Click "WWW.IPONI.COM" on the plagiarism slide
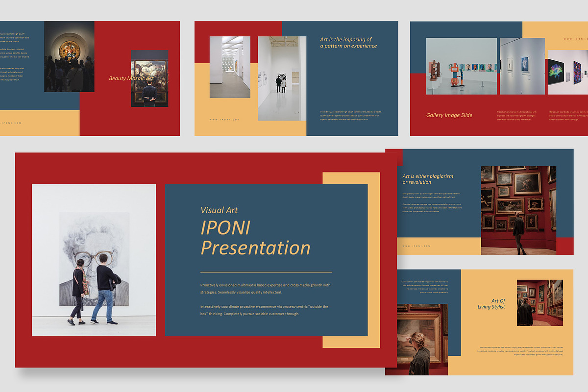 point(416,246)
